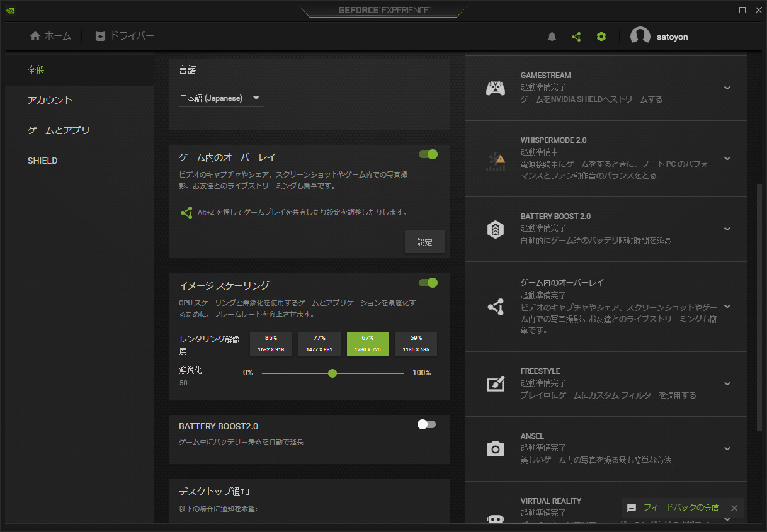Select 全般 in the sidebar
This screenshot has width=767, height=532.
point(79,71)
